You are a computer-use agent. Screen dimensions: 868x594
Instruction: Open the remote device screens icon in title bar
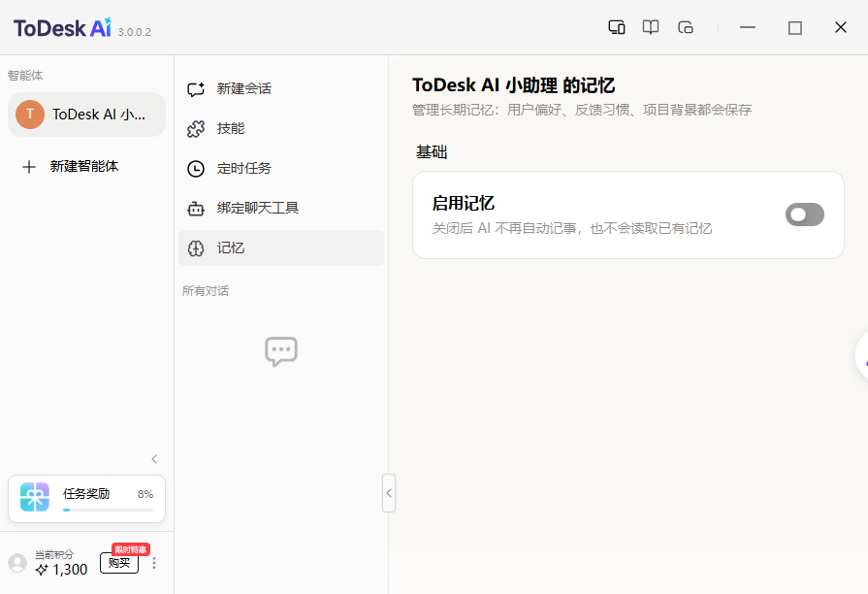click(x=617, y=27)
